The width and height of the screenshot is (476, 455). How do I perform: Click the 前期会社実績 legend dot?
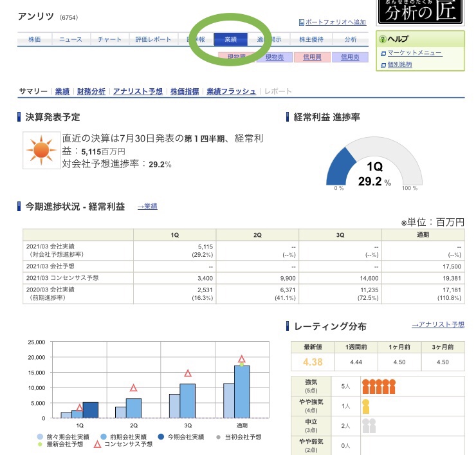pos(104,437)
